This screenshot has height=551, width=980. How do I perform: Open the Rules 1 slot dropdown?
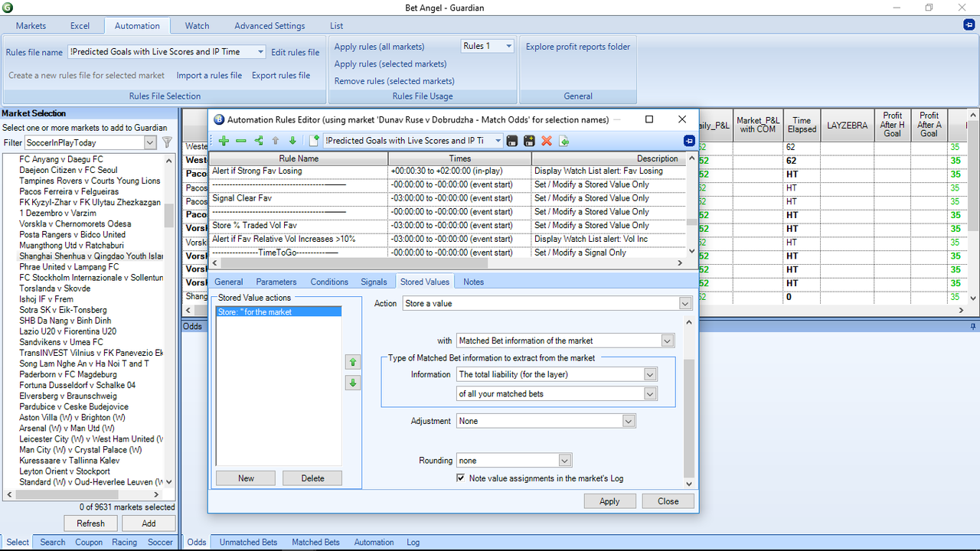[x=508, y=47]
